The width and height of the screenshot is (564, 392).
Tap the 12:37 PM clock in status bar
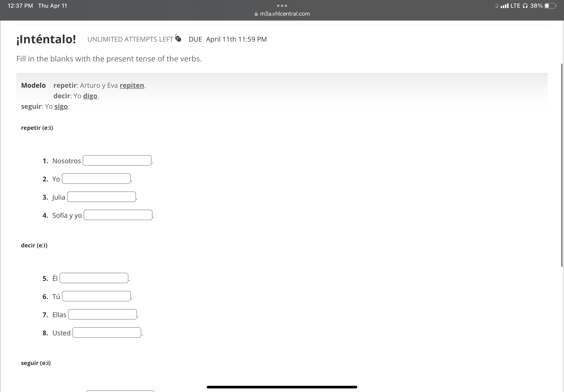click(x=20, y=6)
